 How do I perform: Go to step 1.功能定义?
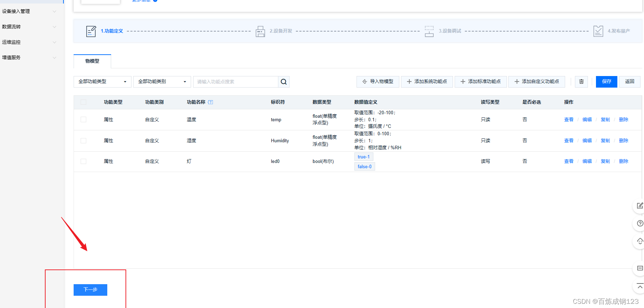pos(112,31)
